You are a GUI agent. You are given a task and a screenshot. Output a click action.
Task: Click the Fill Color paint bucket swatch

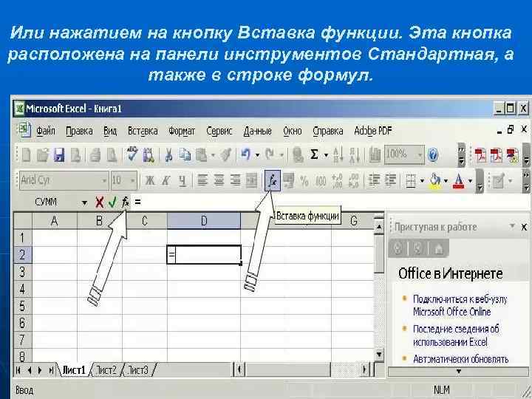[435, 181]
